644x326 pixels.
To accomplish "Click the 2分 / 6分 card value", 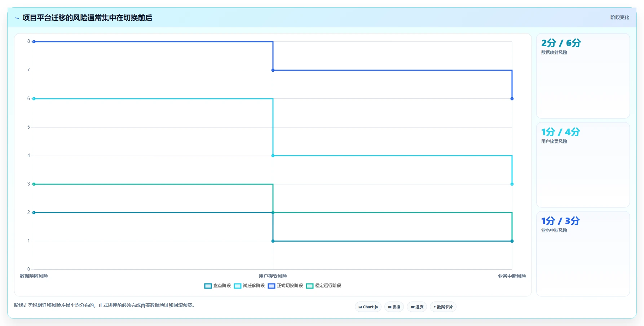I will coord(561,43).
